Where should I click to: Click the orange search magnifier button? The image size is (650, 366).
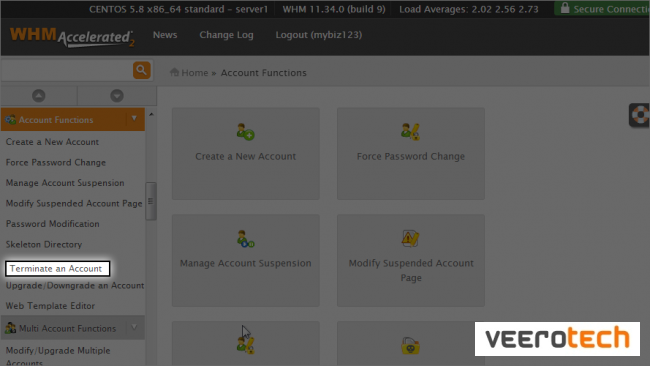(x=141, y=70)
